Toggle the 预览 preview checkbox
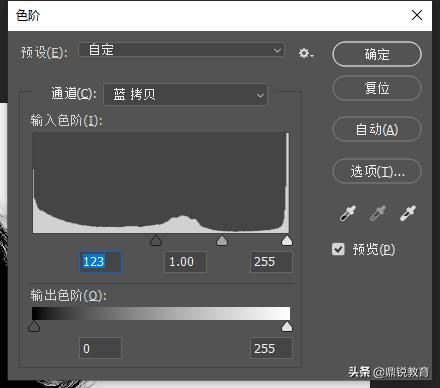Screen dimensions: 440x388 (x=338, y=249)
